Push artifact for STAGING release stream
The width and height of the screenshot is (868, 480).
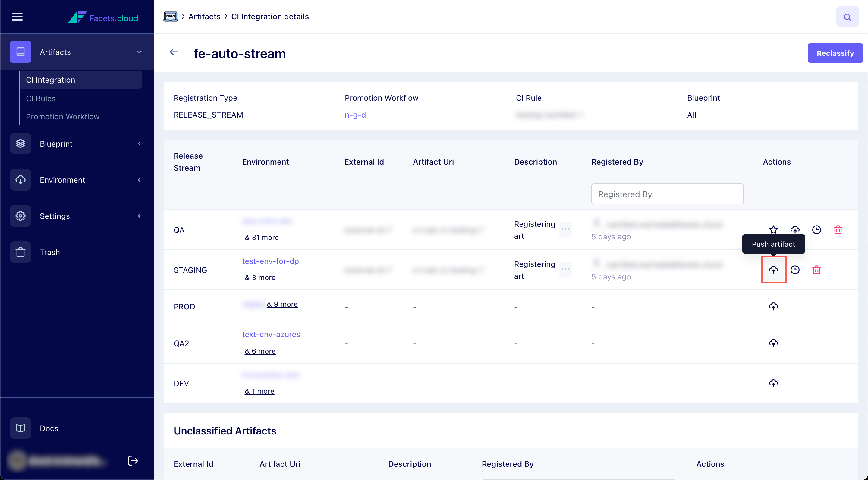pos(773,270)
